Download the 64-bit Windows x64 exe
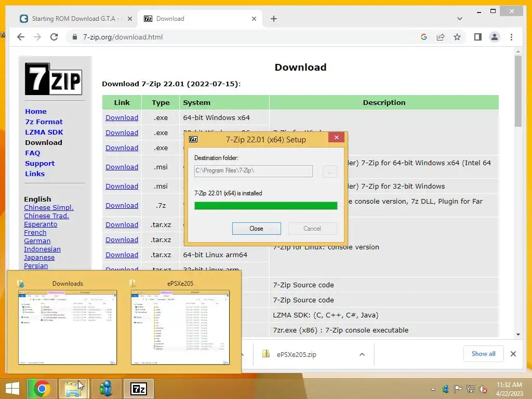Viewport: 532px width, 399px height. [122, 118]
